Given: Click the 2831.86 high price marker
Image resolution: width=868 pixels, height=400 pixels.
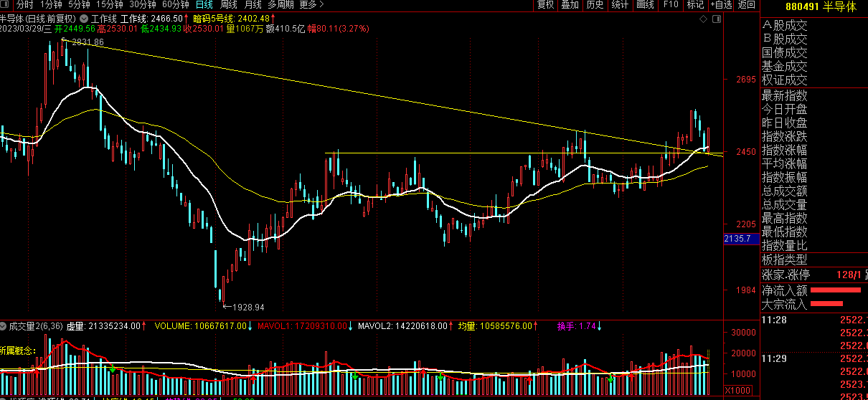Looking at the screenshot, I should (x=88, y=42).
